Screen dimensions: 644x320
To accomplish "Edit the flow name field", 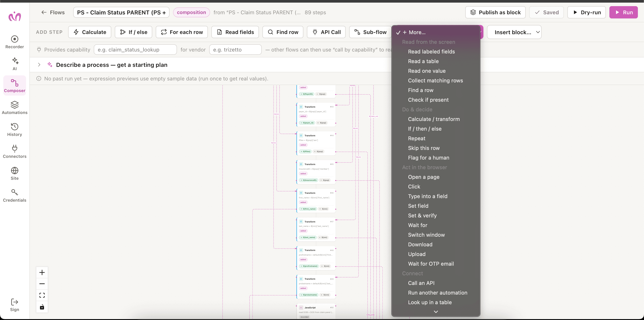I will (x=121, y=12).
